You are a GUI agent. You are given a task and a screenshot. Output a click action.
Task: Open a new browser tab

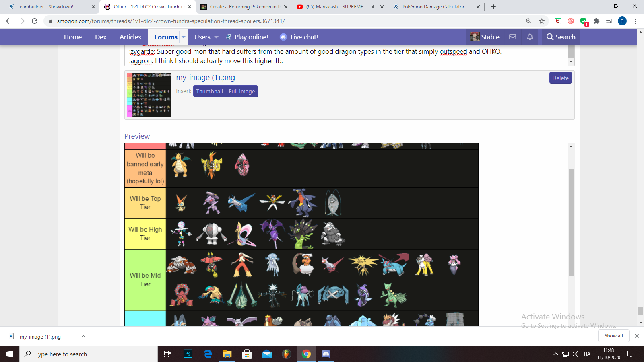click(493, 7)
